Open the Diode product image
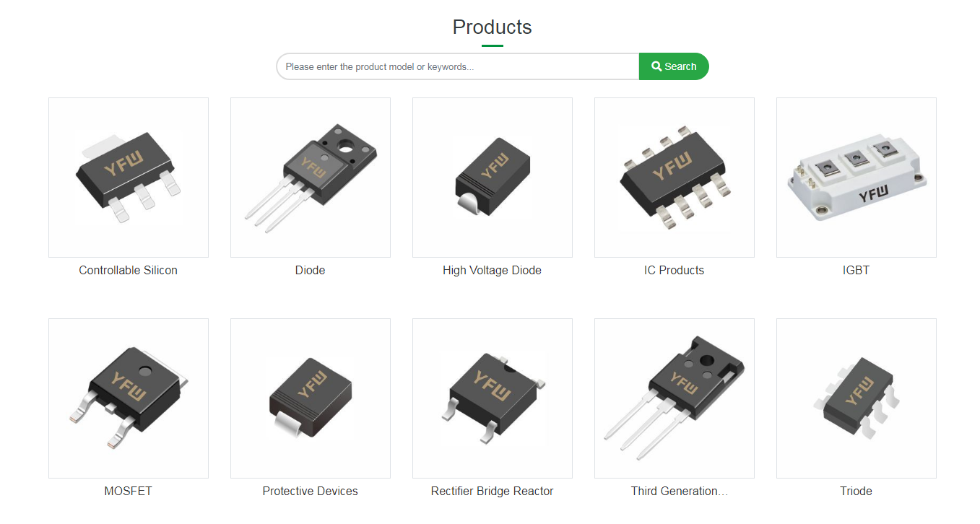980x524 pixels. (311, 178)
